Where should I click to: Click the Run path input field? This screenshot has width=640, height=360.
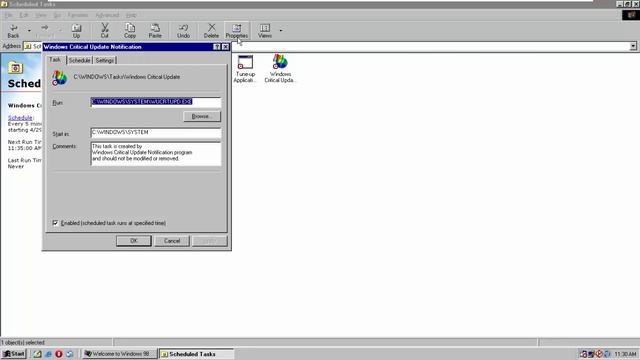pos(156,102)
